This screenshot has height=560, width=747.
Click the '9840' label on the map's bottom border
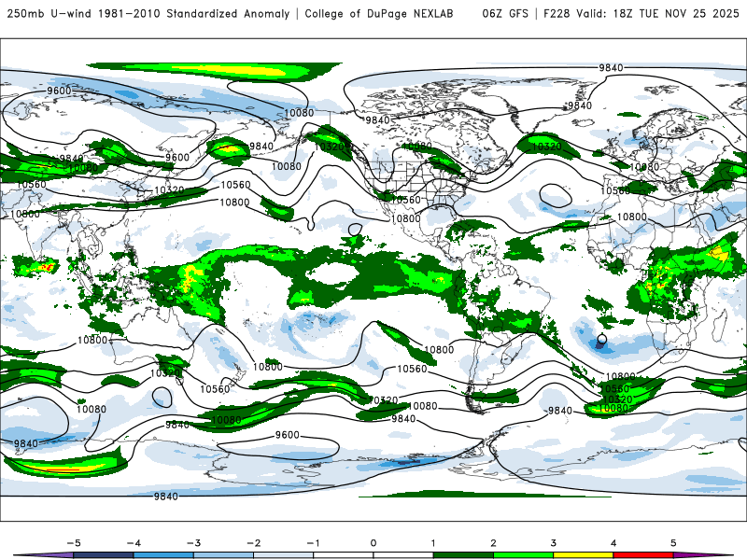pyautogui.click(x=166, y=497)
